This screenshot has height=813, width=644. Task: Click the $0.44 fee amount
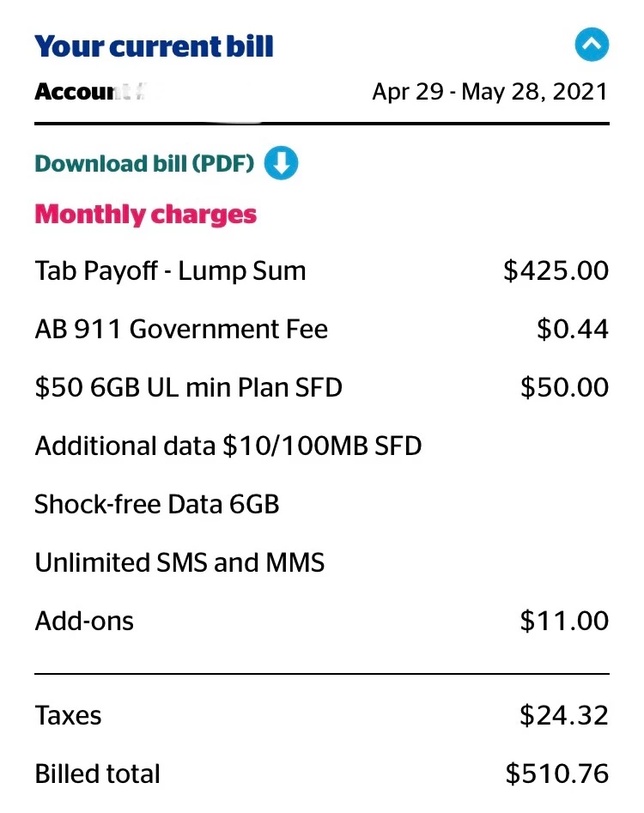573,330
